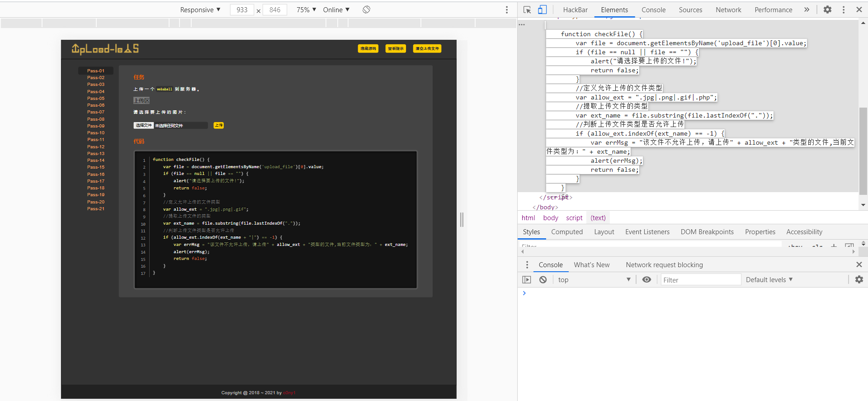868x401 pixels.
Task: Close the console drawer
Action: click(x=859, y=264)
